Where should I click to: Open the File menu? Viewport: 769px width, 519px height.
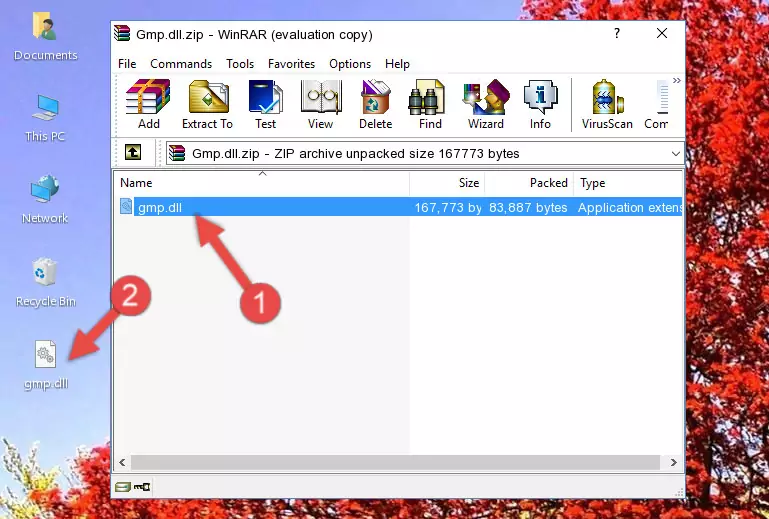click(x=127, y=64)
